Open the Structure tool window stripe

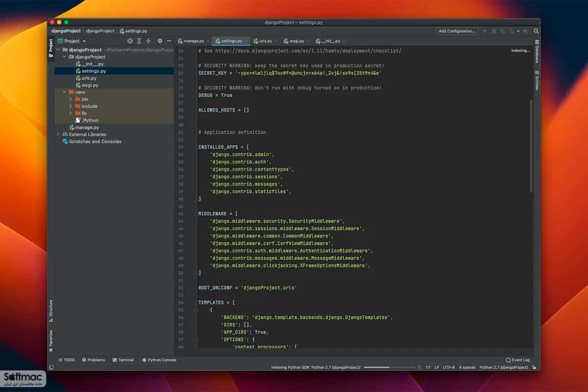click(50, 311)
